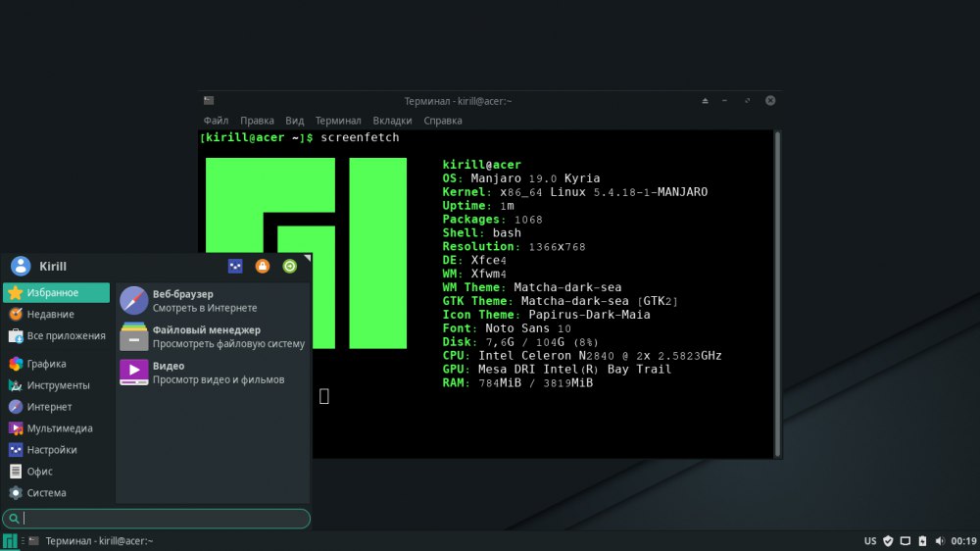Open the Мультимедиа category
This screenshot has width=980, height=551.
[56, 428]
